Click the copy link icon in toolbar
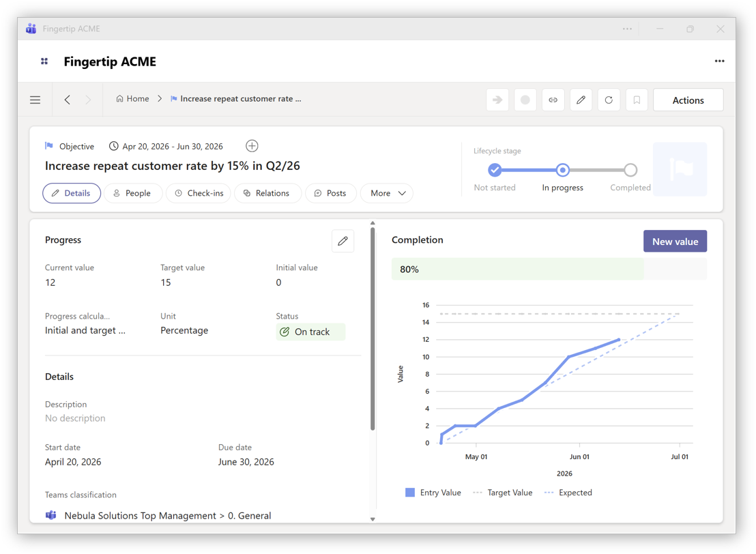 click(553, 100)
